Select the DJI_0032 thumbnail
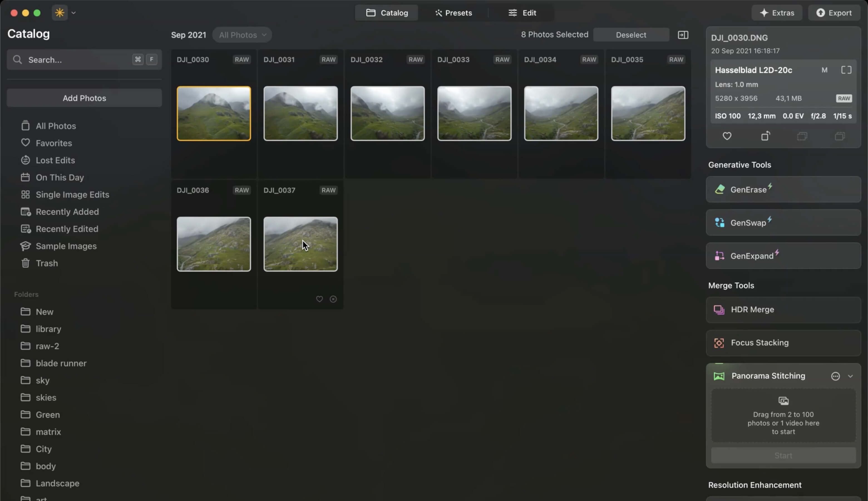Screen dimensions: 868x501 [x=388, y=114]
